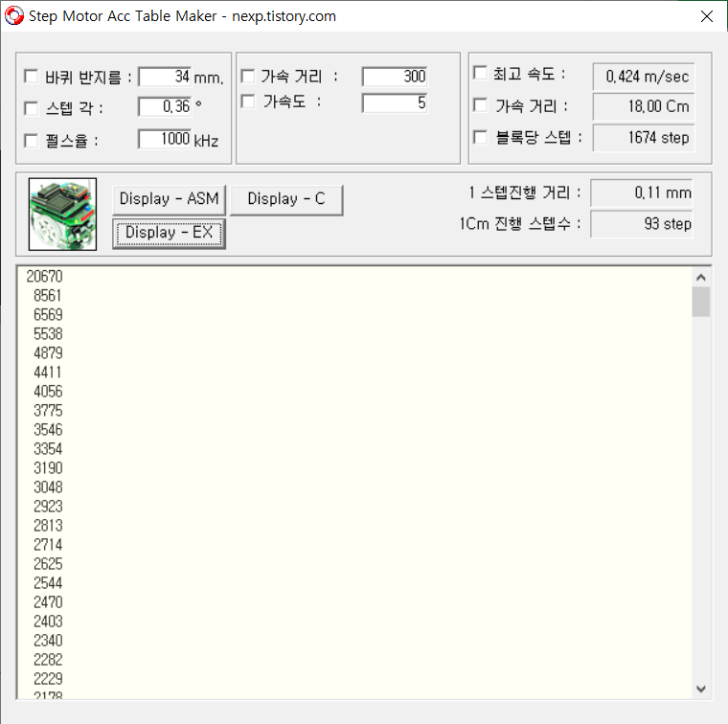Select the value 2625 in the list
The image size is (728, 724).
pos(48,564)
